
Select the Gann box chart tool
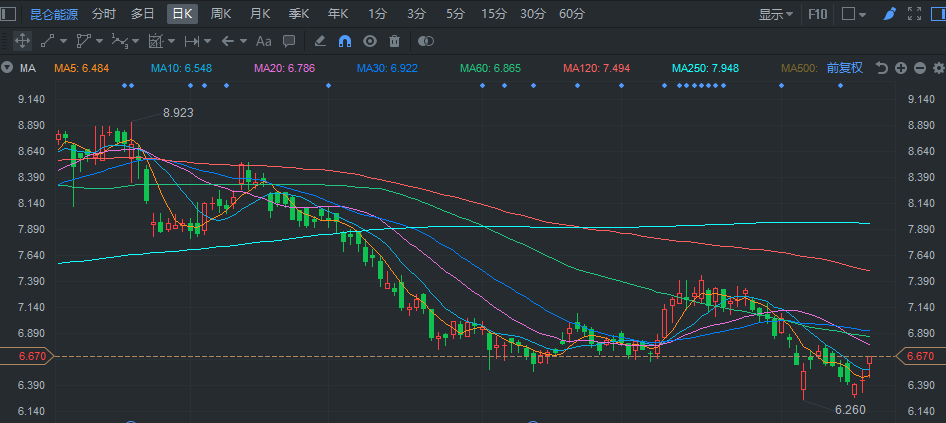pos(156,41)
